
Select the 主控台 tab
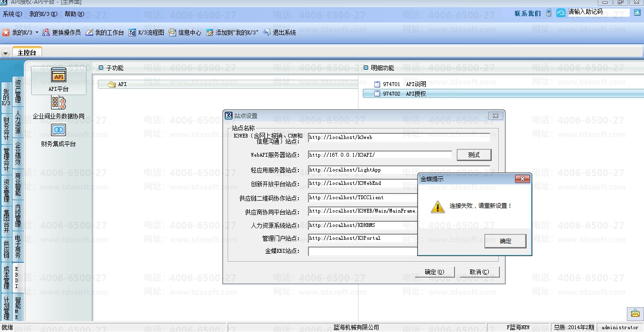[x=27, y=53]
